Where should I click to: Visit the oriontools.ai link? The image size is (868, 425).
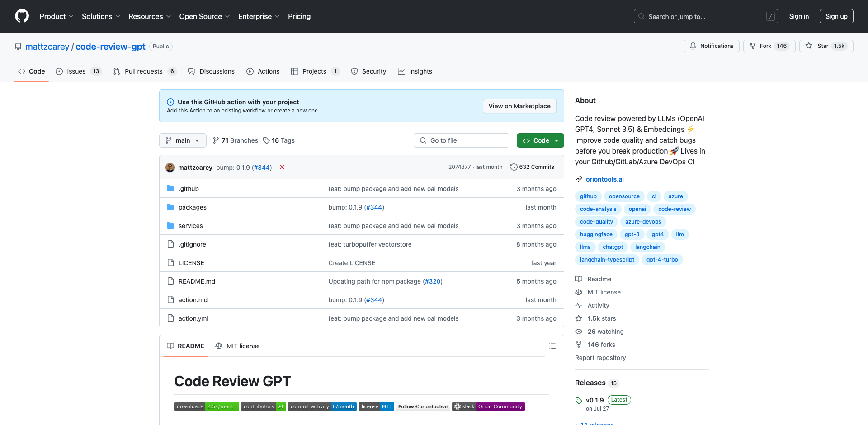(605, 179)
